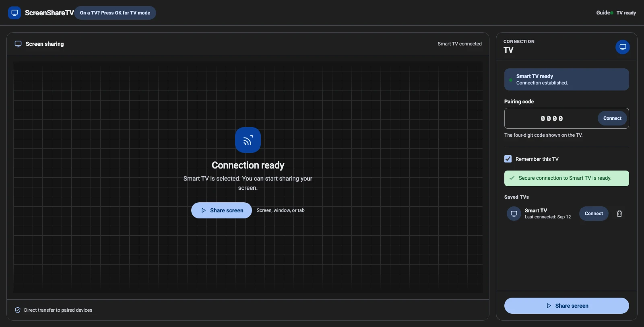Click the green status dot in Smart TV ready

(511, 80)
